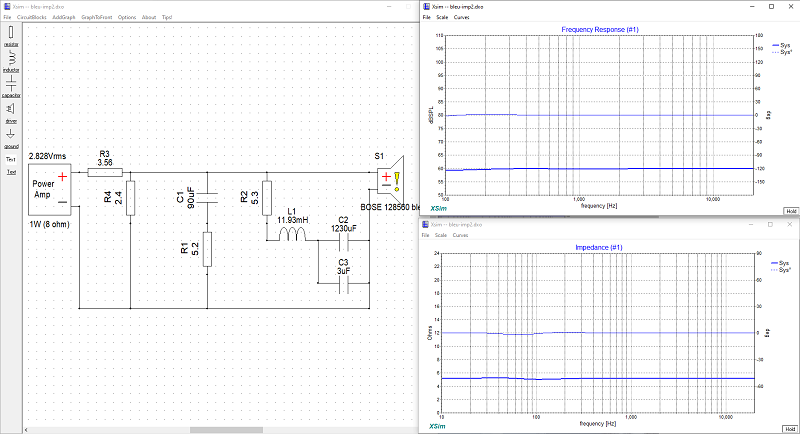Click the XSim logo in Frequency Response graph
This screenshot has width=800, height=434.
pyautogui.click(x=438, y=209)
